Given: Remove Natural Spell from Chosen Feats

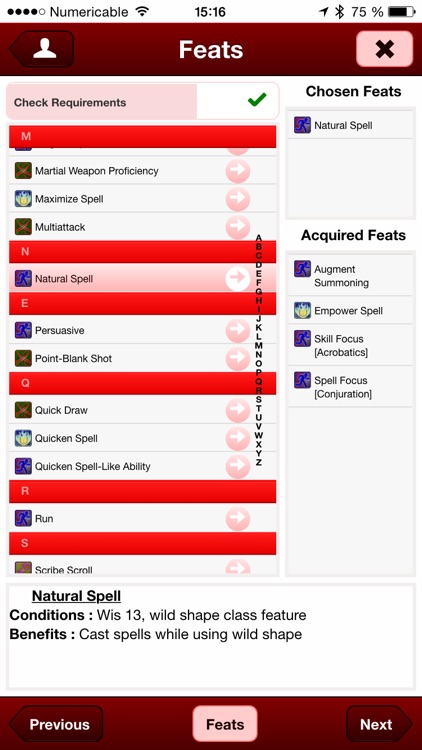Looking at the screenshot, I should 350,125.
